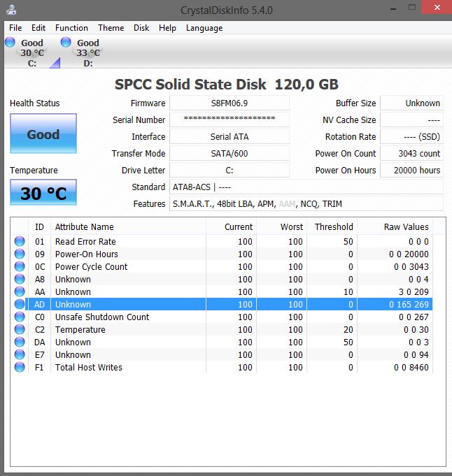Click the Good health status button
The image size is (452, 476).
click(43, 134)
